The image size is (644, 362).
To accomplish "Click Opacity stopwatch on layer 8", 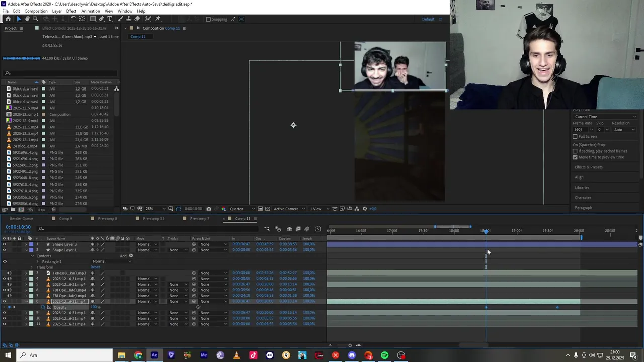I will coord(43,307).
